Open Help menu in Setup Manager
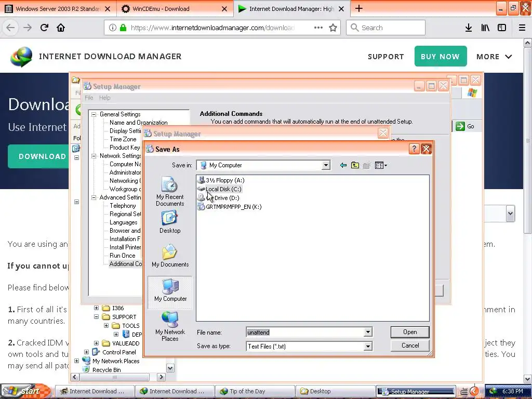Viewport: 532px width, 399px height. (x=105, y=98)
